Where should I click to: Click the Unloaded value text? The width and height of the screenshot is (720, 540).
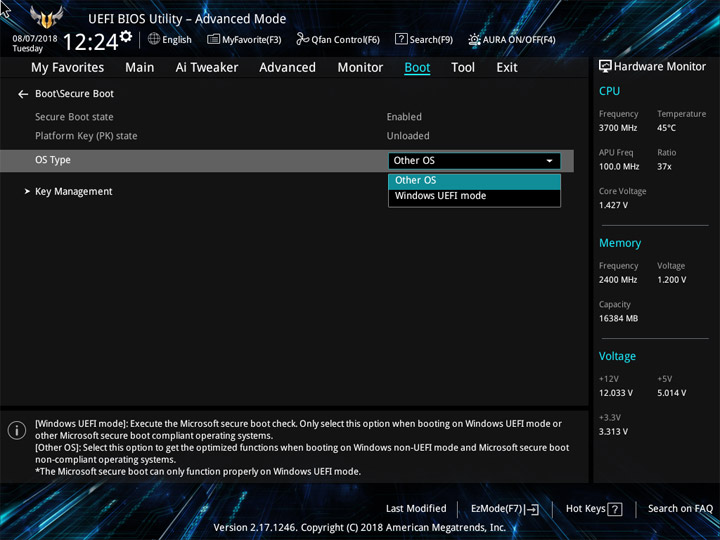pos(408,136)
